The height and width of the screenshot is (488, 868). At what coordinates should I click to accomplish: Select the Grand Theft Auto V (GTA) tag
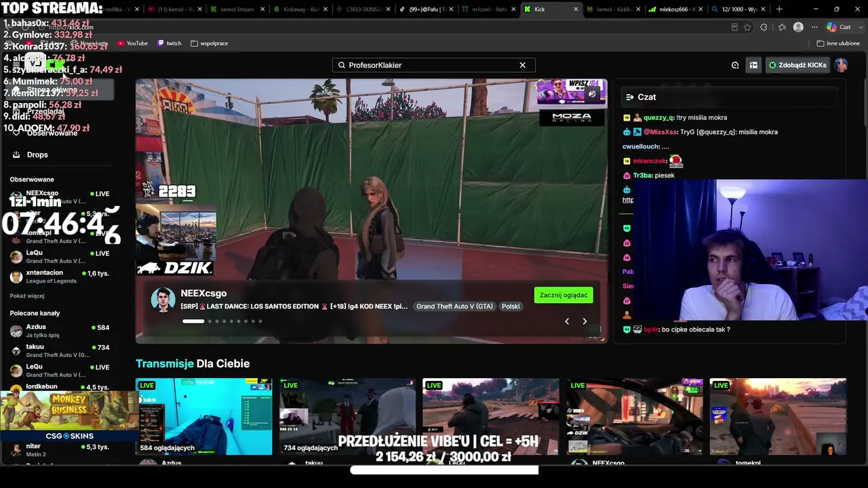pos(454,306)
